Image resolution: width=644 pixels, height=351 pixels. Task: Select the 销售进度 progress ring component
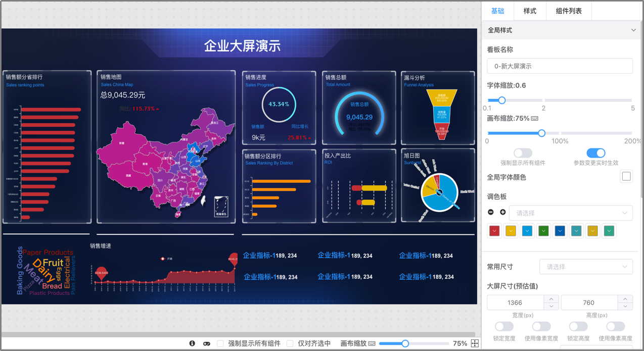pyautogui.click(x=279, y=108)
